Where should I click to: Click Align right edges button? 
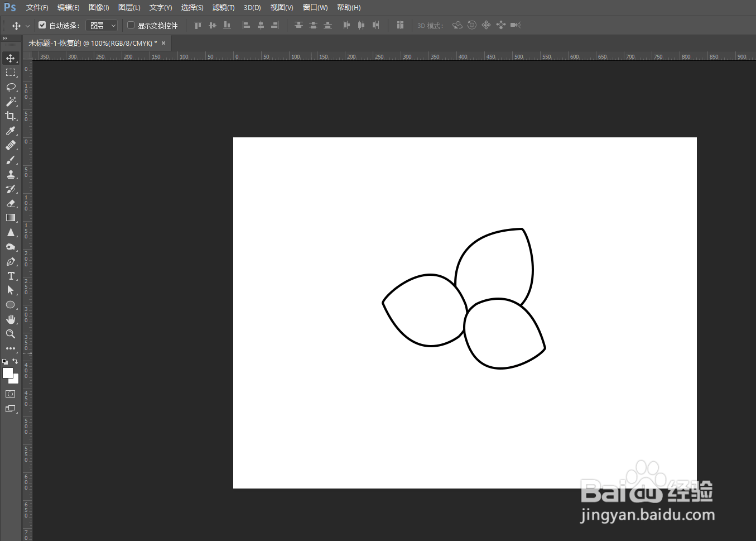275,25
